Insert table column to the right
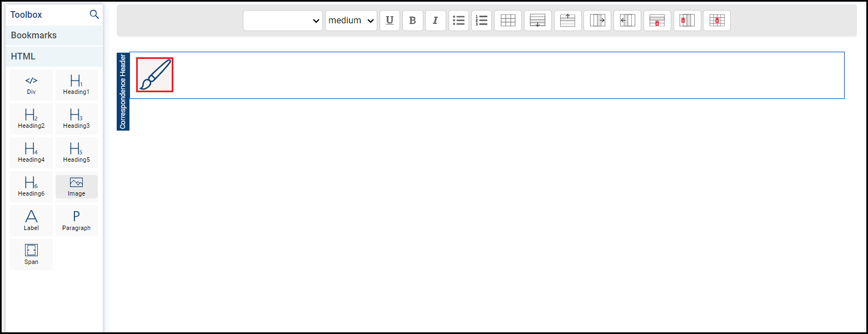This screenshot has height=334, width=868. point(597,21)
